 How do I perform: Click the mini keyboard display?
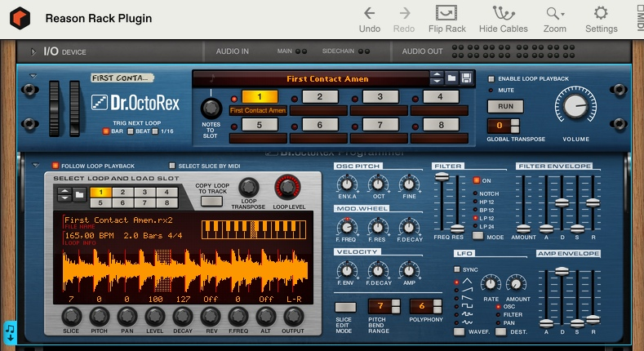253,229
